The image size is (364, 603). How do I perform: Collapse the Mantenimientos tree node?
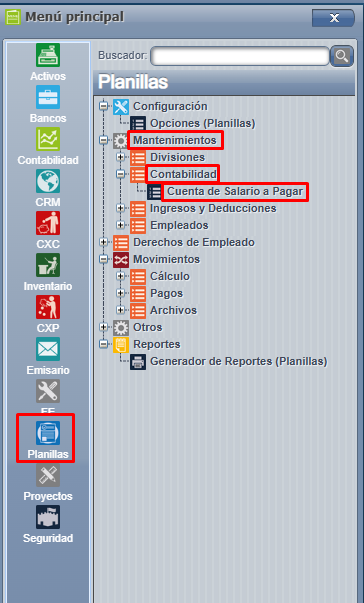point(103,140)
